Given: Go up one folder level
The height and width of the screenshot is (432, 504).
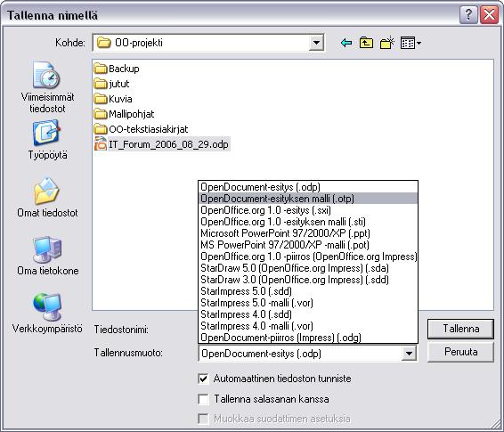Looking at the screenshot, I should (x=366, y=43).
